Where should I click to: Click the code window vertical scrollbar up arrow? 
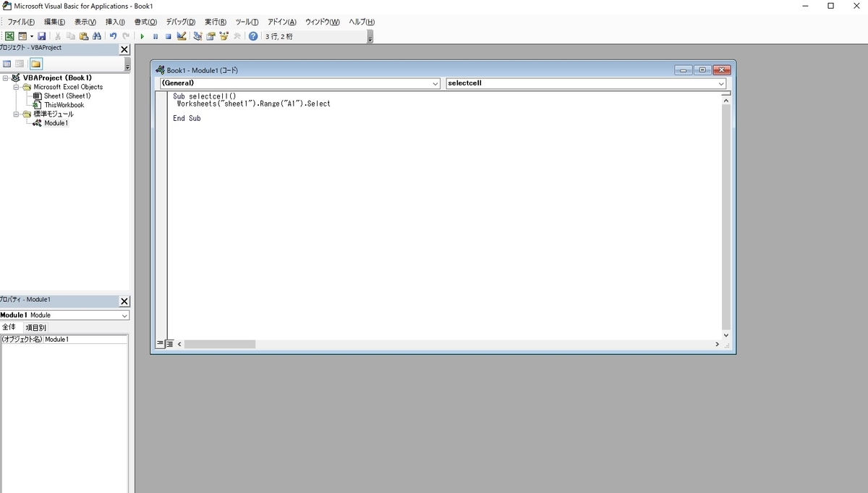click(726, 102)
